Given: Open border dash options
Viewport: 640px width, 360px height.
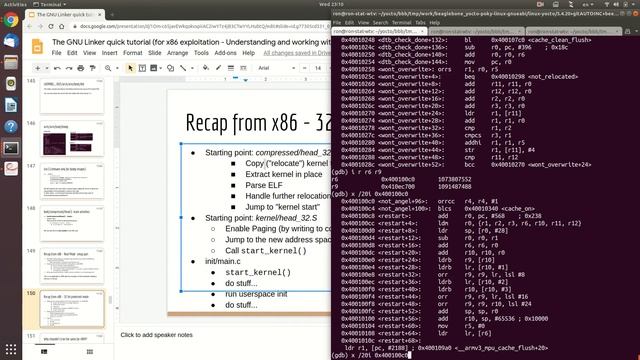Looking at the screenshot, I should point(243,68).
